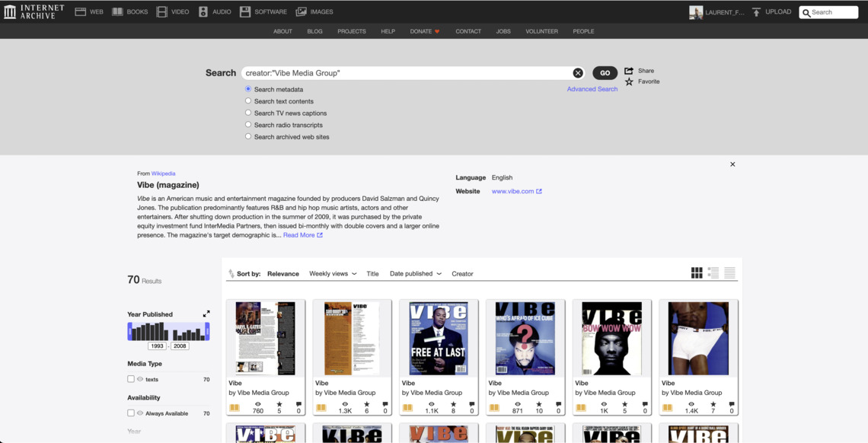Switch to compact list view icon
The image size is (868, 443).
coord(729,273)
